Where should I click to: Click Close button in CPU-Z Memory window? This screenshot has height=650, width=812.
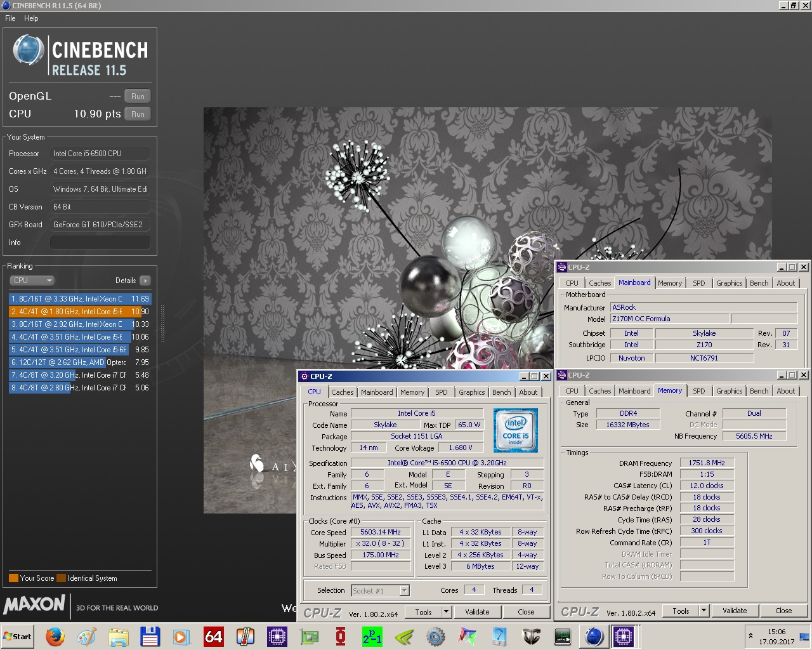tap(783, 611)
